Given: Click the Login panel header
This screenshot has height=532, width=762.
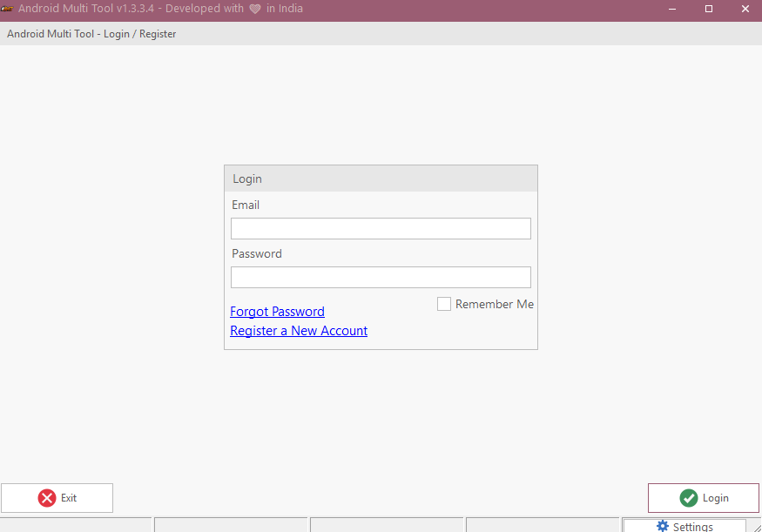Looking at the screenshot, I should 381,178.
